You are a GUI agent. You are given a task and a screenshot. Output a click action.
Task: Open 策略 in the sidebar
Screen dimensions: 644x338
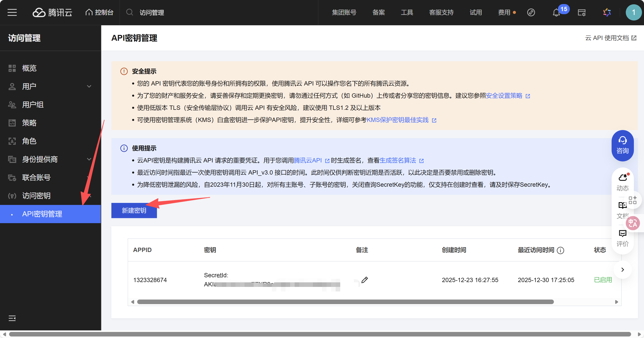(29, 123)
